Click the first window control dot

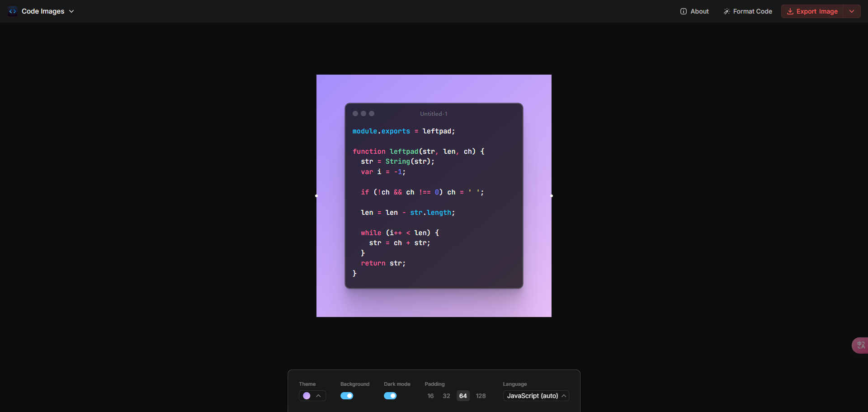click(355, 114)
